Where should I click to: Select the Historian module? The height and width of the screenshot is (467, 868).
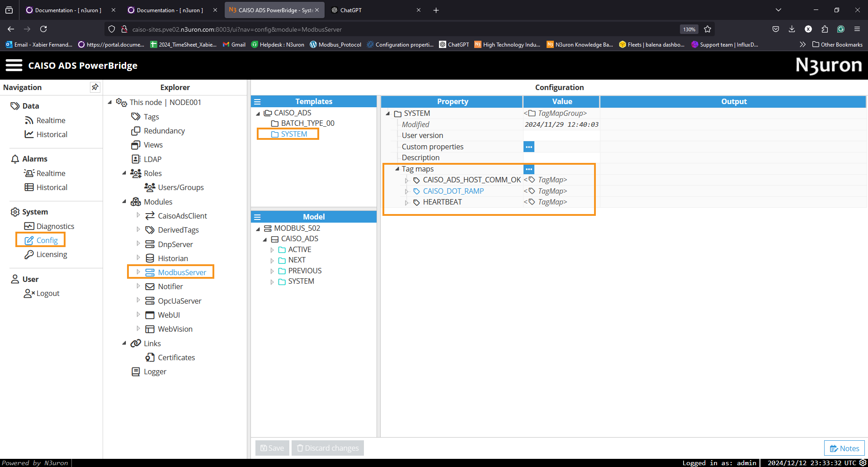166,258
